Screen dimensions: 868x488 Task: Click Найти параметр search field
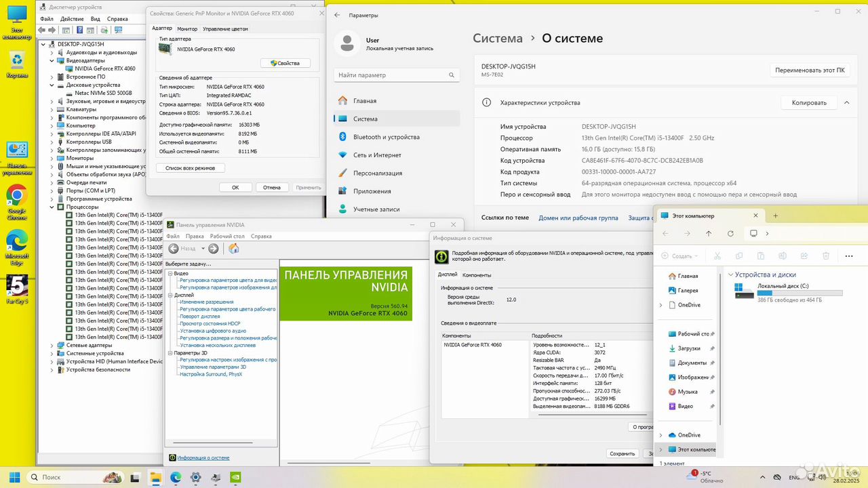tap(397, 75)
